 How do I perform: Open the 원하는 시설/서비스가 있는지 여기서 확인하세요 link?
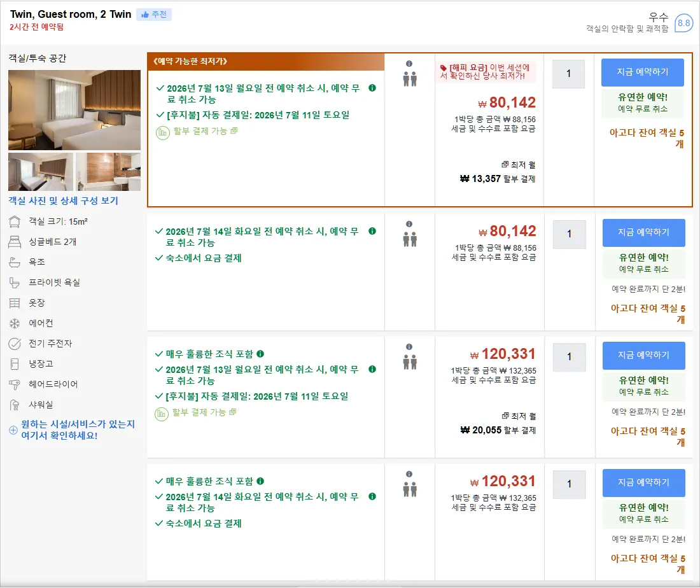point(78,430)
